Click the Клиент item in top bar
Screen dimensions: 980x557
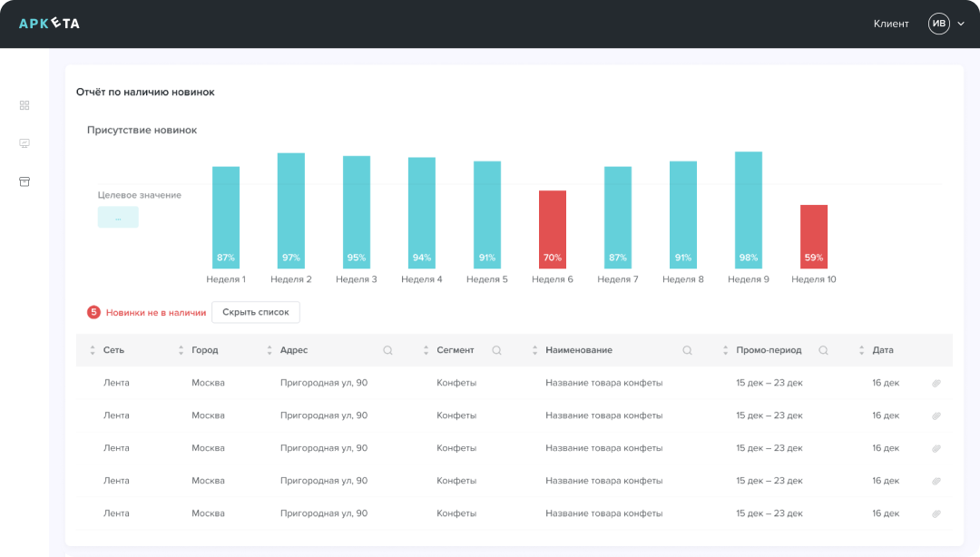[890, 24]
